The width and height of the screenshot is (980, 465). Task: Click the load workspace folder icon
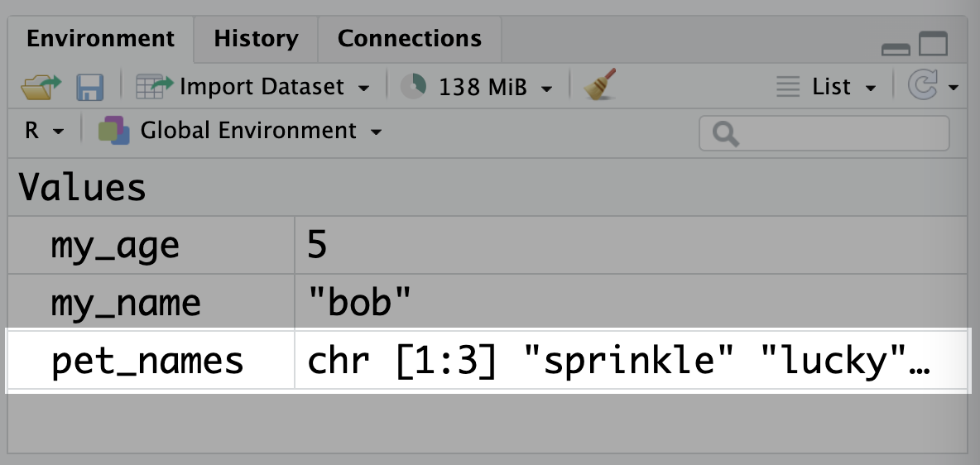41,87
